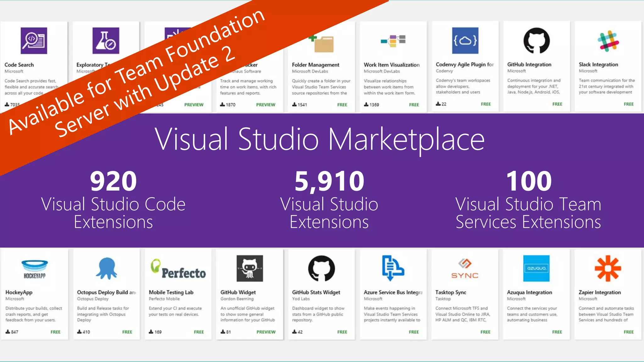Click the Tasktop publisher name

pyautogui.click(x=443, y=299)
